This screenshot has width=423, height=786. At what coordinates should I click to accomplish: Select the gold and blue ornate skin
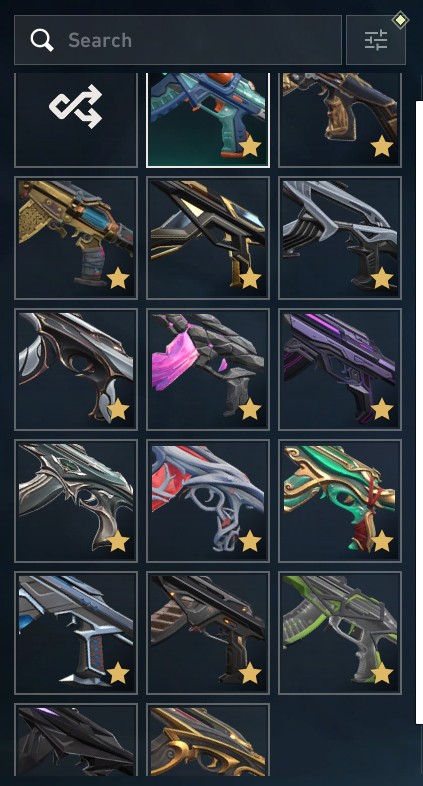click(x=76, y=238)
